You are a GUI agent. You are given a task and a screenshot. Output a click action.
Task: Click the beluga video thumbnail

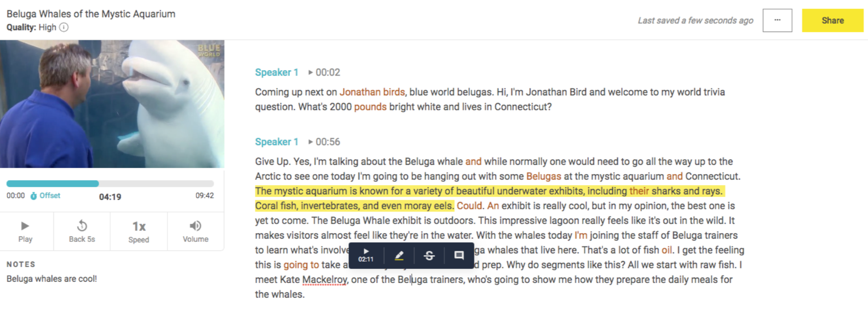[112, 104]
